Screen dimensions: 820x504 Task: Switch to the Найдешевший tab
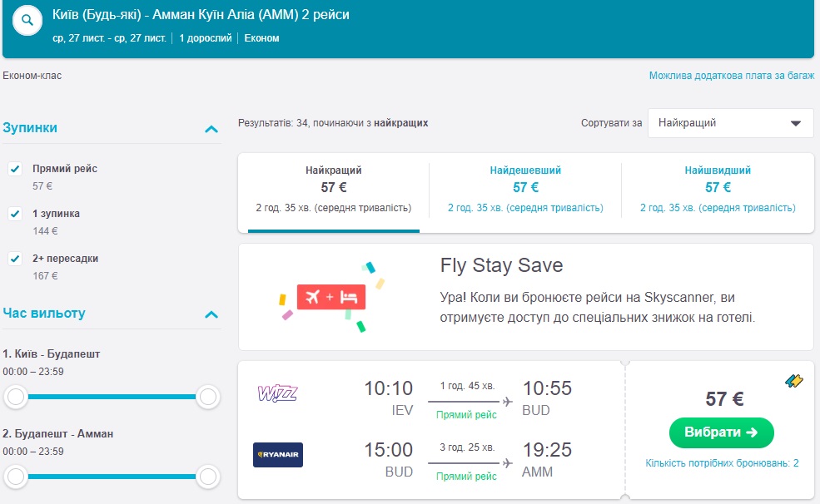coord(525,189)
